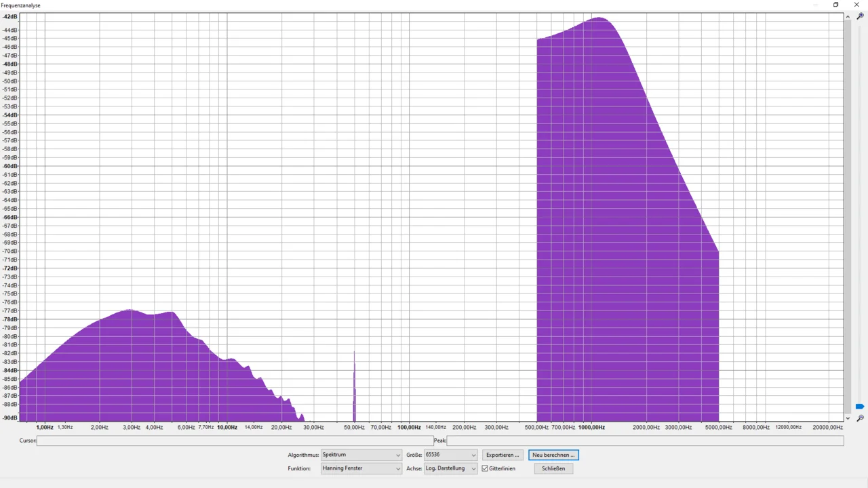Click the spectrum peak near 1000 Hz

coord(599,19)
